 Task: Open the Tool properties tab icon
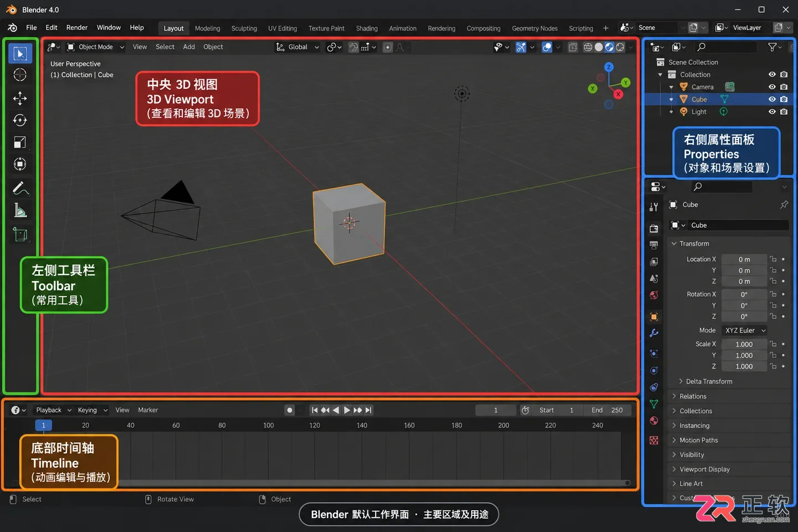tap(654, 207)
